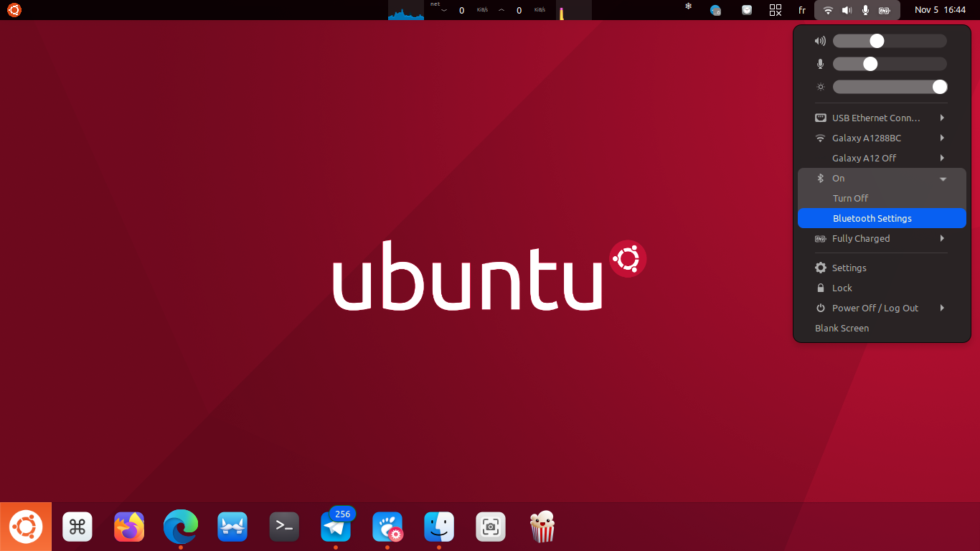980x551 pixels.
Task: Expand the Galaxy A12 Off submenu
Action: point(882,158)
